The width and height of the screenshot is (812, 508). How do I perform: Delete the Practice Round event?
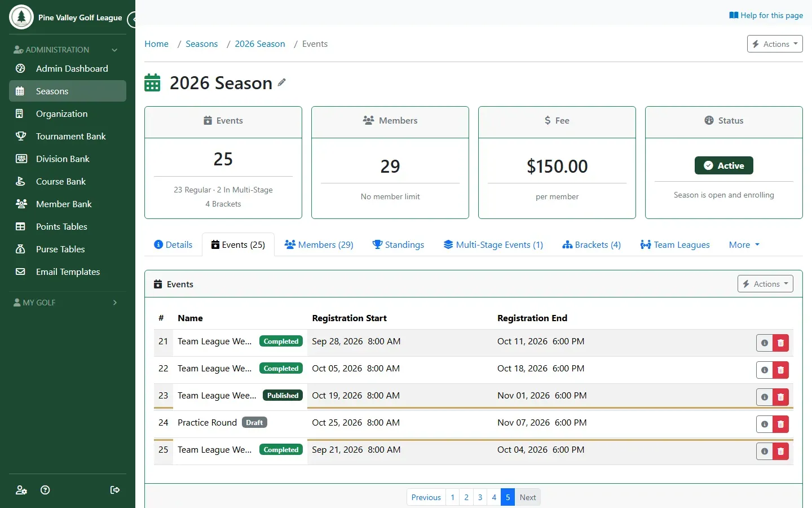[x=780, y=424]
